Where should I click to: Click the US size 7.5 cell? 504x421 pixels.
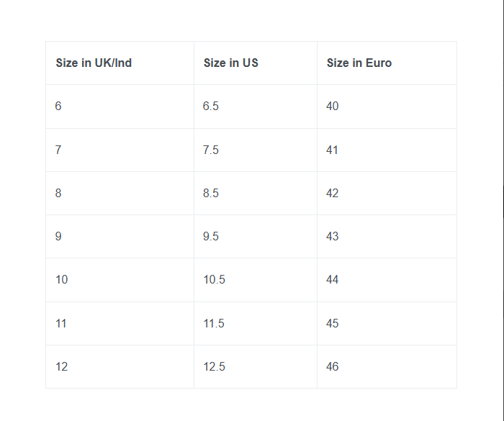tap(211, 150)
